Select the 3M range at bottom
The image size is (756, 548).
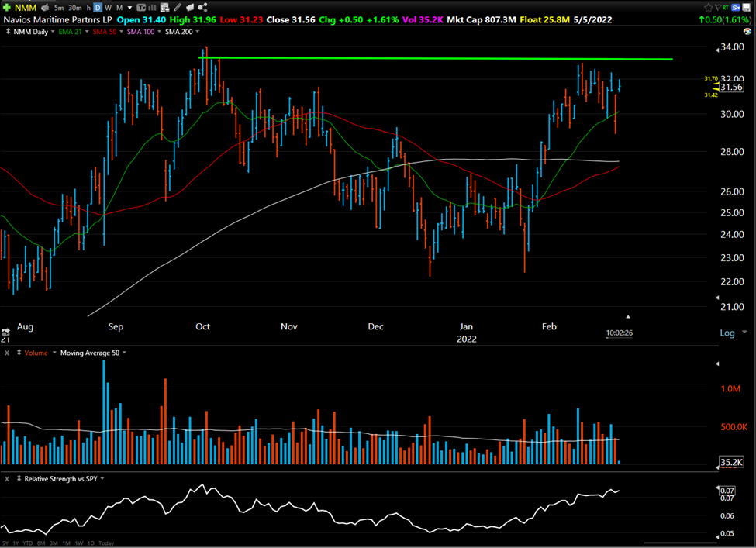pos(54,543)
